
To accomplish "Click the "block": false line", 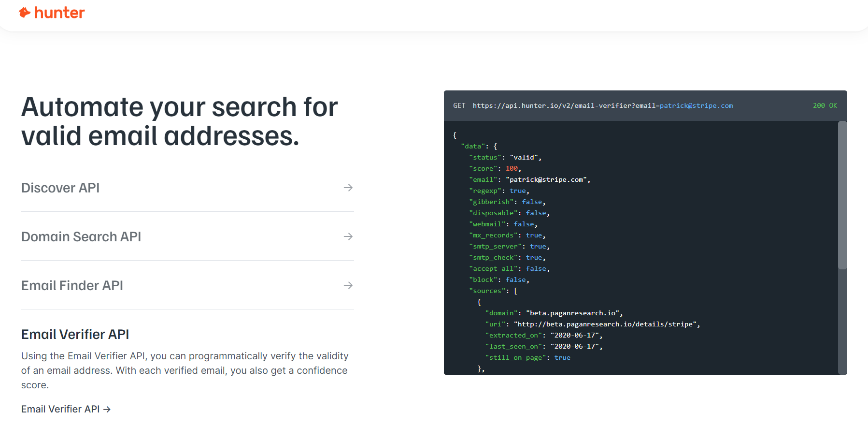I will click(x=499, y=279).
